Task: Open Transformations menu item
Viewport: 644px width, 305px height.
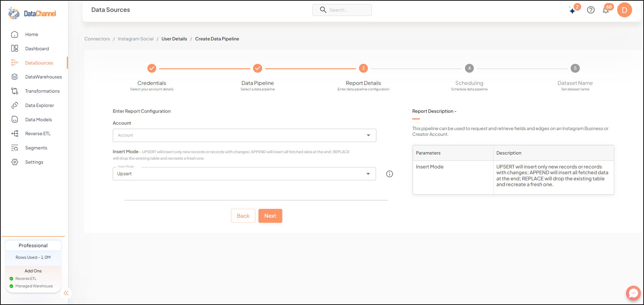Action: [x=42, y=91]
